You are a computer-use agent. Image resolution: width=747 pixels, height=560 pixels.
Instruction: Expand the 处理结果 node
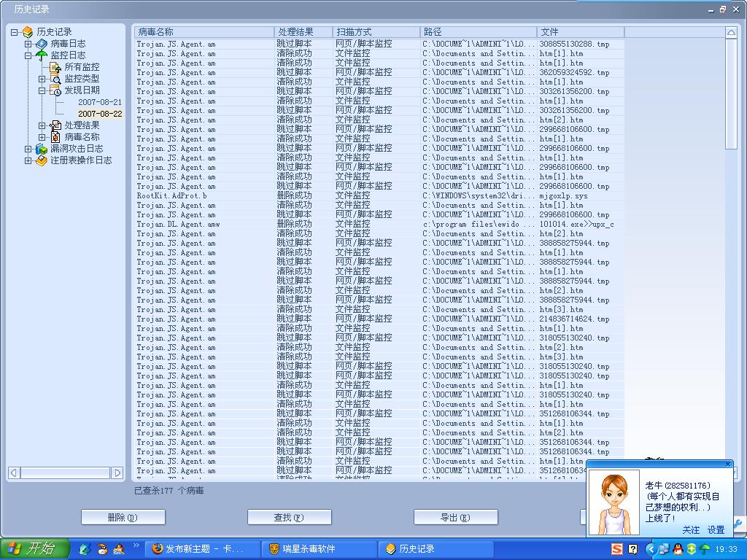[x=42, y=125]
